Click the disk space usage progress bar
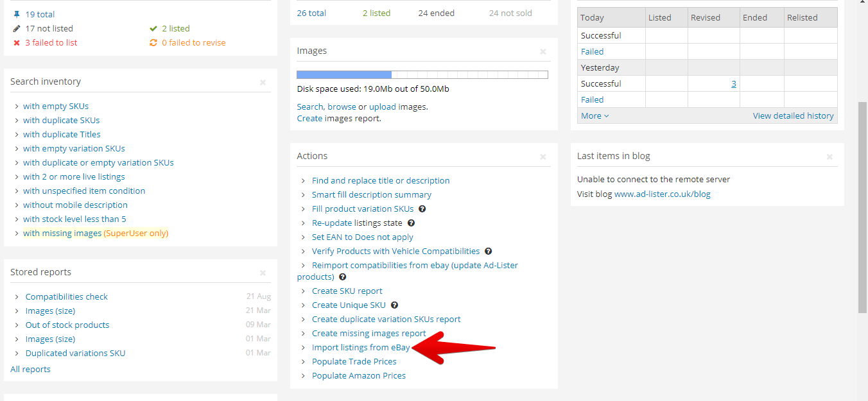This screenshot has width=868, height=401. click(x=422, y=75)
